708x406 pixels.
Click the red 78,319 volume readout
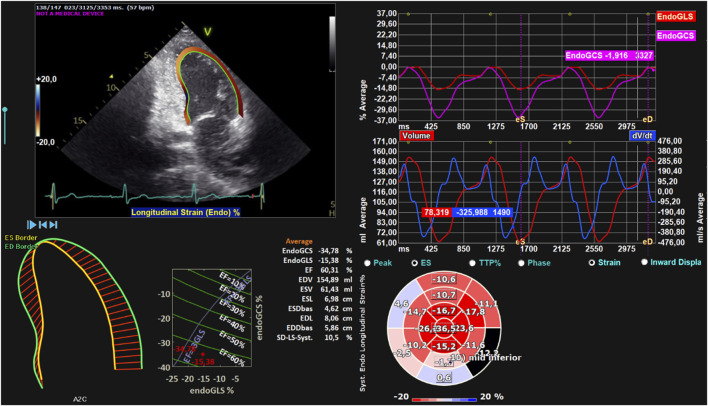point(436,212)
